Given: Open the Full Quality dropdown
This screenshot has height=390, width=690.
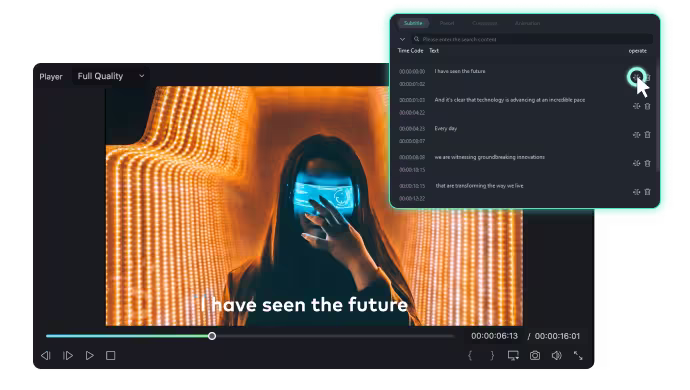Looking at the screenshot, I should tap(110, 76).
